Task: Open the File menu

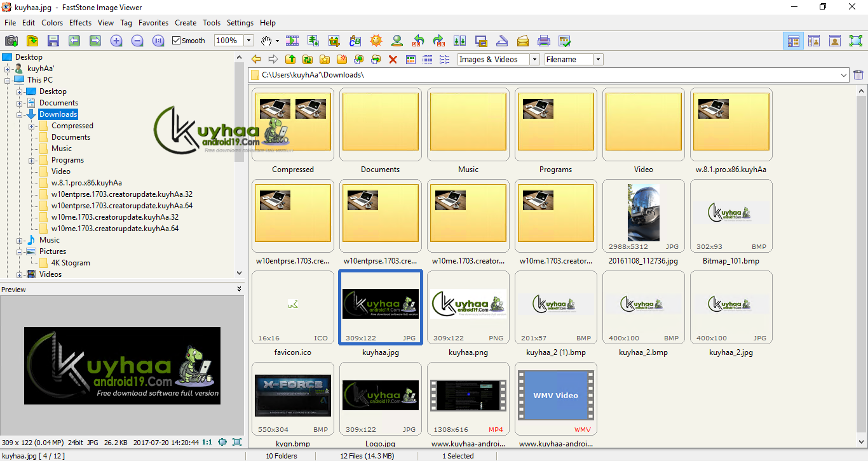Action: (x=10, y=23)
